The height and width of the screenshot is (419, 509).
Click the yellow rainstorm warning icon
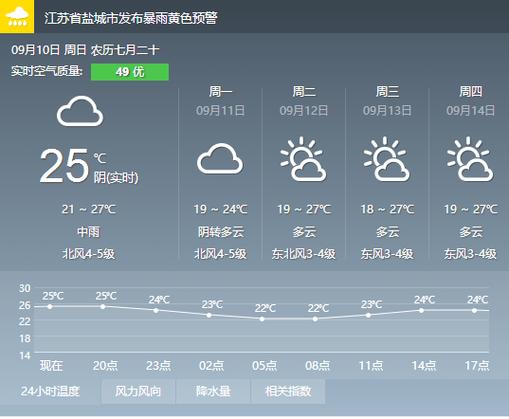[x=17, y=16]
